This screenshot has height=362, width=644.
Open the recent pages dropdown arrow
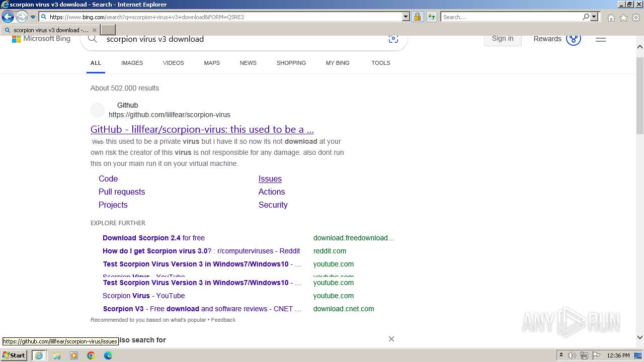[x=33, y=17]
